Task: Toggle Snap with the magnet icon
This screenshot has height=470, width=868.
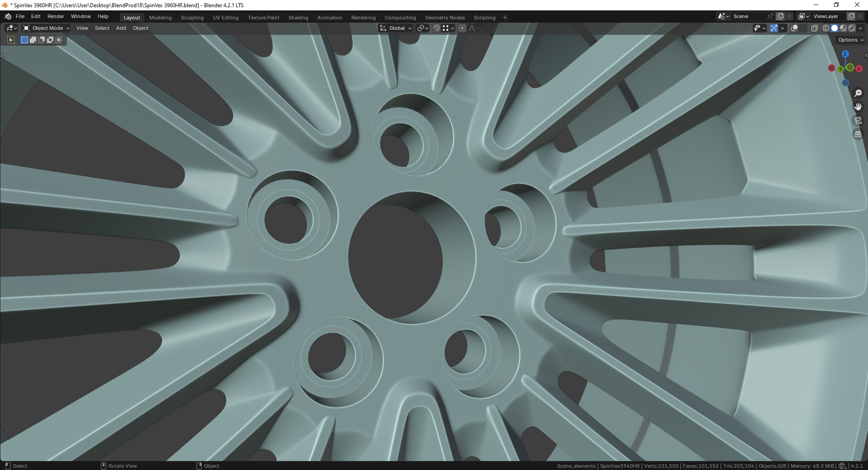Action: pyautogui.click(x=436, y=28)
